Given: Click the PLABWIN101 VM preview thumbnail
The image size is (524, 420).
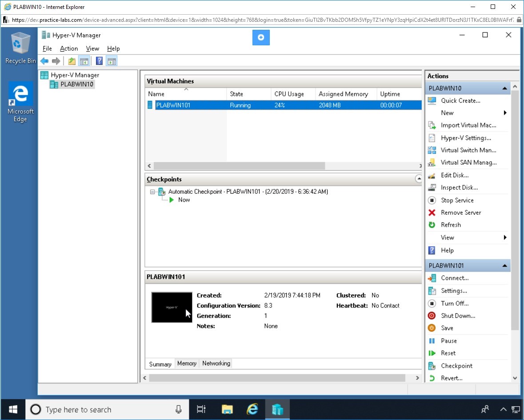Looking at the screenshot, I should (172, 308).
